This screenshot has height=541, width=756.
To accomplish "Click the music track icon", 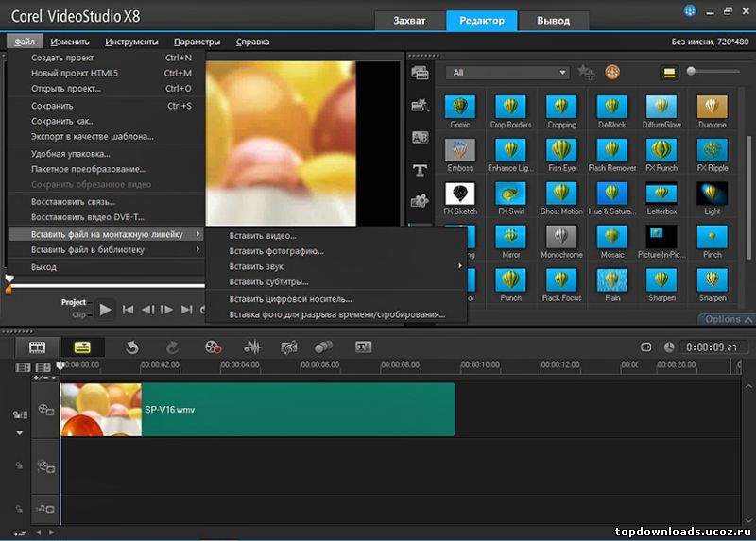I will (45, 508).
